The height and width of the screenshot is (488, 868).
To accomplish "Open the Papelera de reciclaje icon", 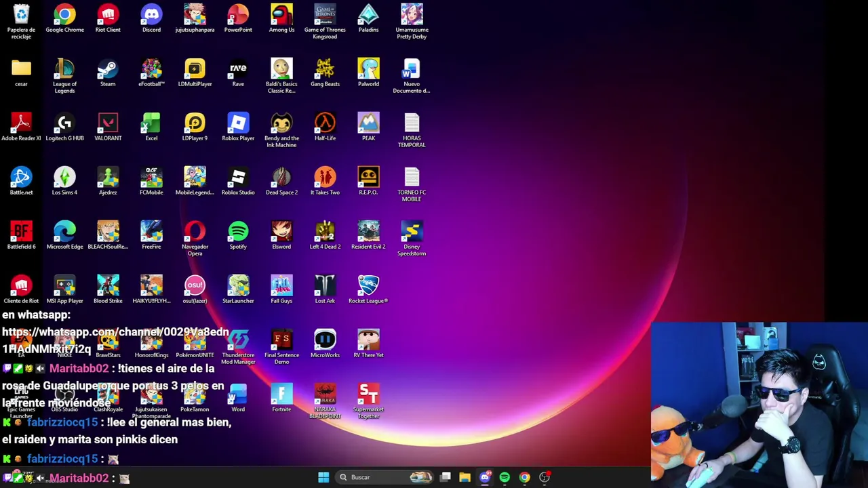I will click(x=21, y=21).
